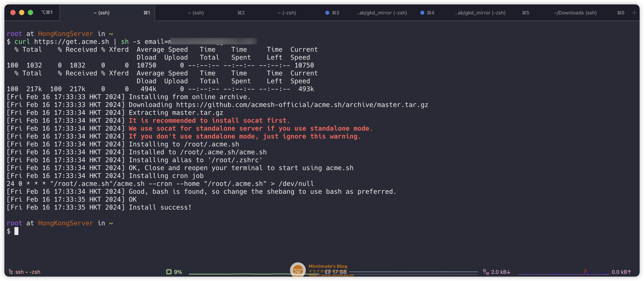The width and height of the screenshot is (644, 281).
Task: Click 'Extracting master.tar.gz' line
Action: pos(176,113)
